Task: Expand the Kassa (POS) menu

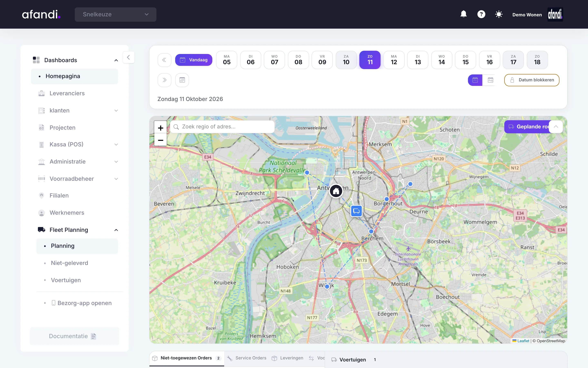Action: click(116, 145)
